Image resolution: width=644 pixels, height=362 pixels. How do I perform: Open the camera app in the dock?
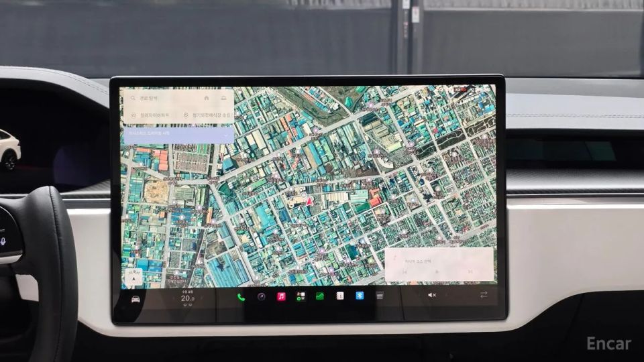tap(261, 296)
